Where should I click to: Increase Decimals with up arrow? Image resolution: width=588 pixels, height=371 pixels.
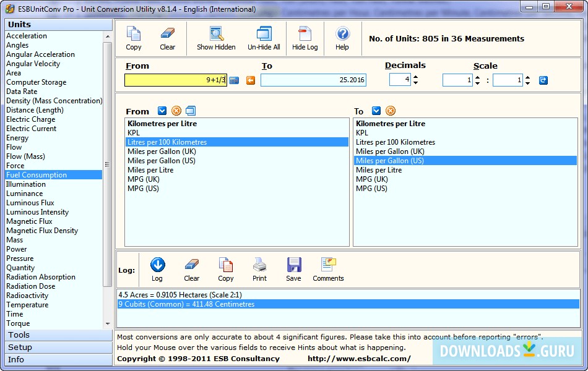[415, 77]
